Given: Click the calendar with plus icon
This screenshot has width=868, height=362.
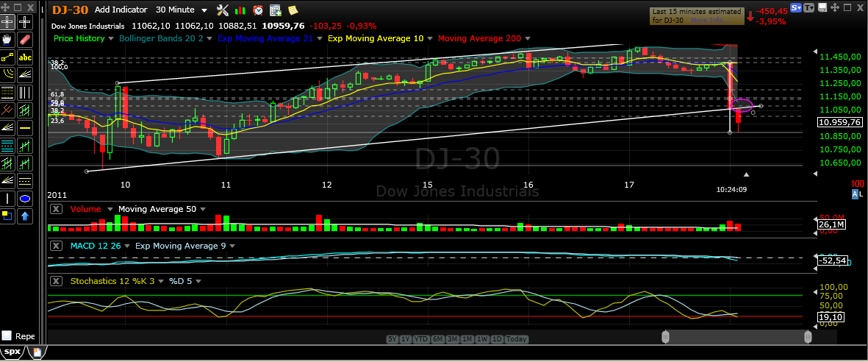Looking at the screenshot, I should [x=275, y=10].
